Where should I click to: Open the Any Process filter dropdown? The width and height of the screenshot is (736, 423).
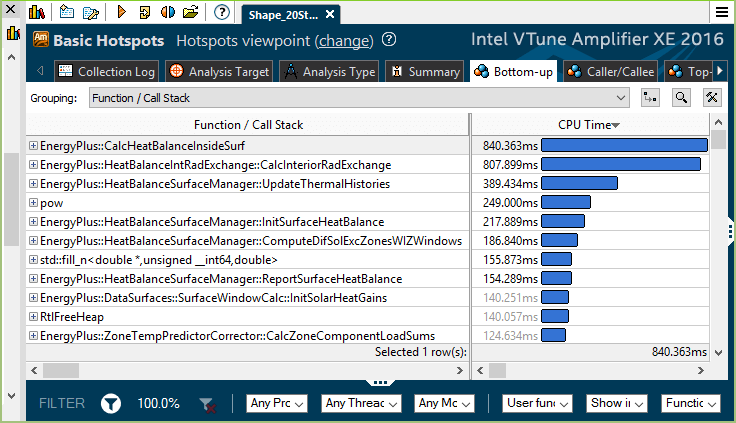click(x=277, y=403)
